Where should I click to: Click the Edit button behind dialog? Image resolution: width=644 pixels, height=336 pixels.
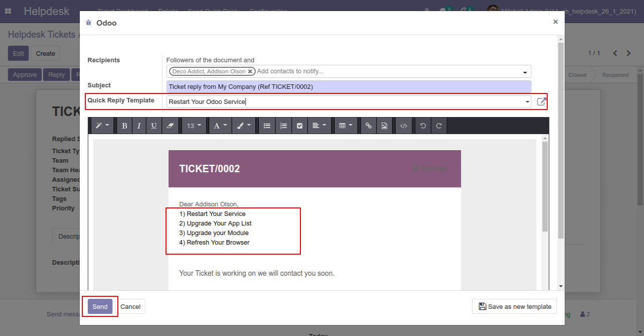(x=18, y=53)
